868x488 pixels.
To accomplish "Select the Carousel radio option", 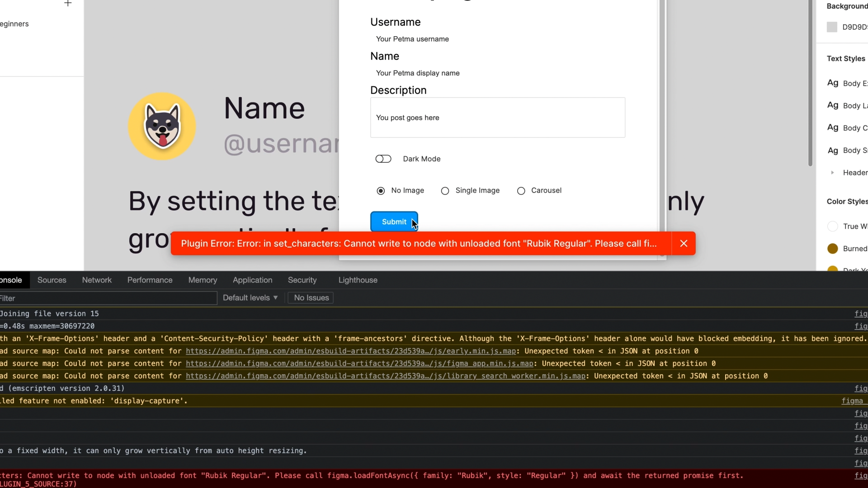I will point(521,191).
